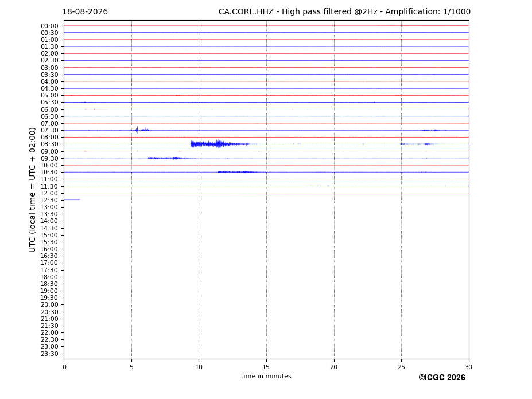Click the 30 tick on the minutes axis

pos(468,367)
